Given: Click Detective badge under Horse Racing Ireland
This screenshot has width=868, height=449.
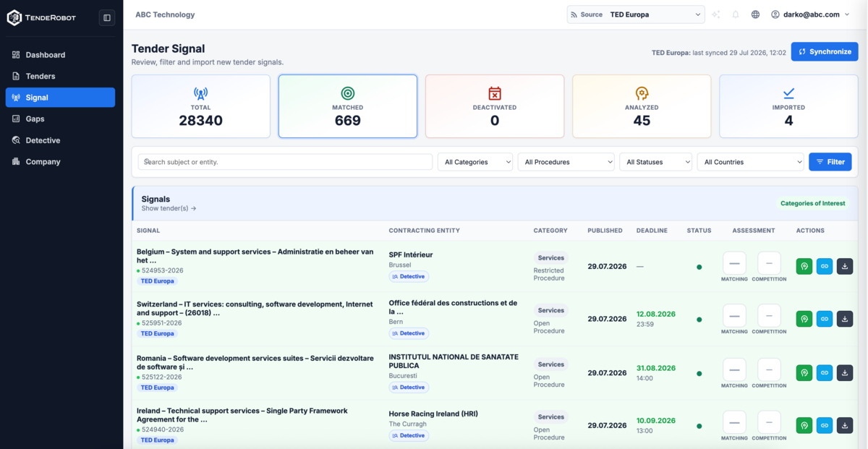Looking at the screenshot, I should [409, 436].
